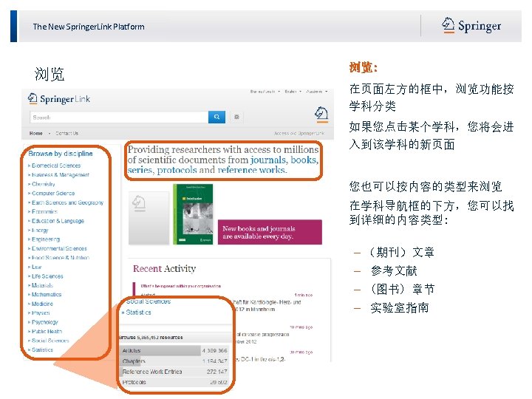Click 'The New SpringerLink Platform' title
532x399 pixels.
tap(89, 27)
